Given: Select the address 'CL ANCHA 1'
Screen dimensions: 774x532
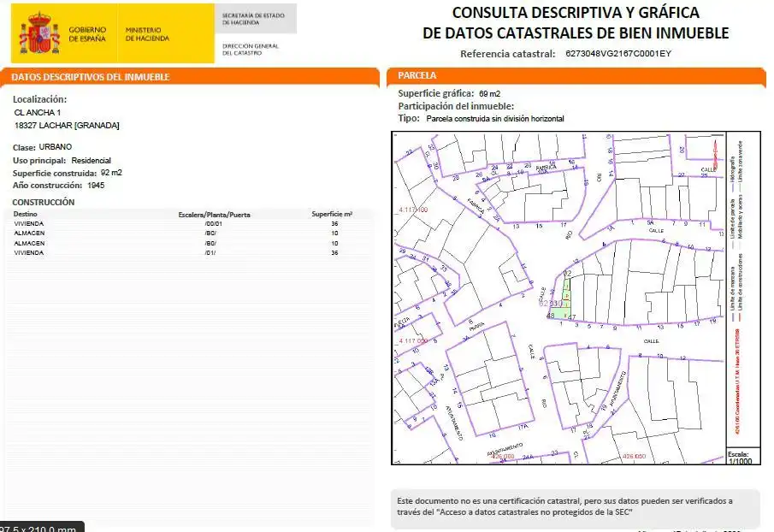Looking at the screenshot, I should click(38, 113).
